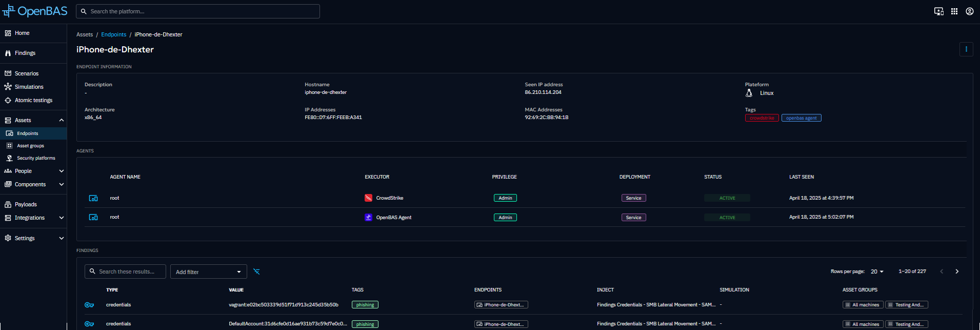The height and width of the screenshot is (330, 980).
Task: Click the key icon of vagrant credential
Action: 89,305
